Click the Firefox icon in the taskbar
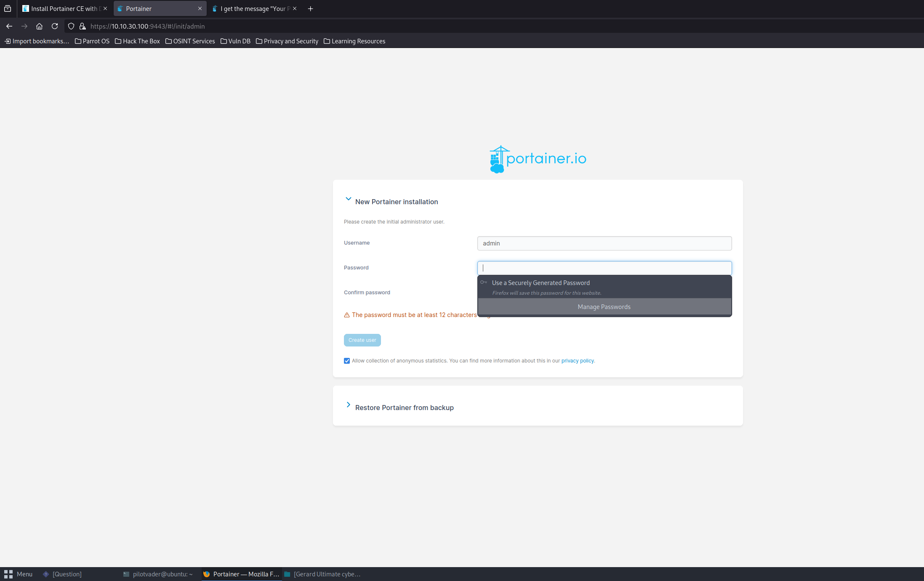 tap(206, 574)
